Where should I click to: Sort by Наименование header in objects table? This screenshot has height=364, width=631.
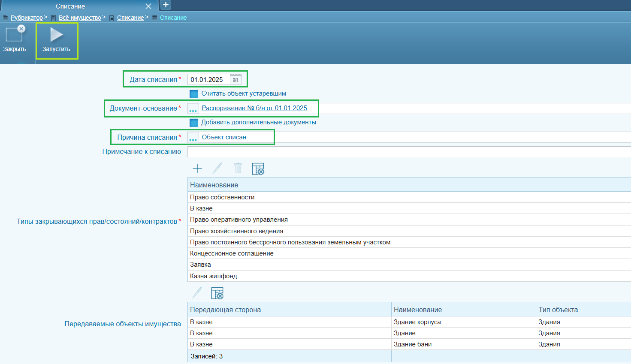[464, 310]
